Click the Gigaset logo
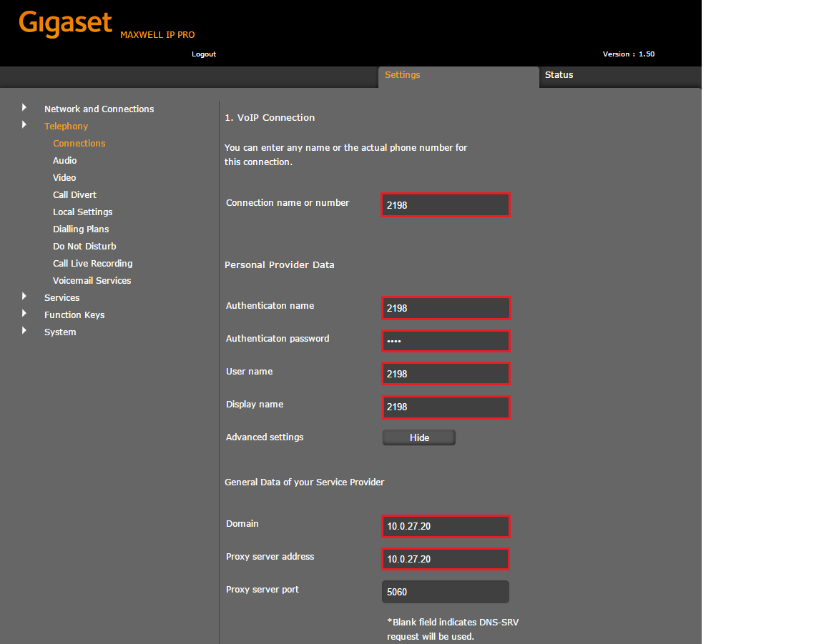Screen dimensions: 824x644 (66, 24)
